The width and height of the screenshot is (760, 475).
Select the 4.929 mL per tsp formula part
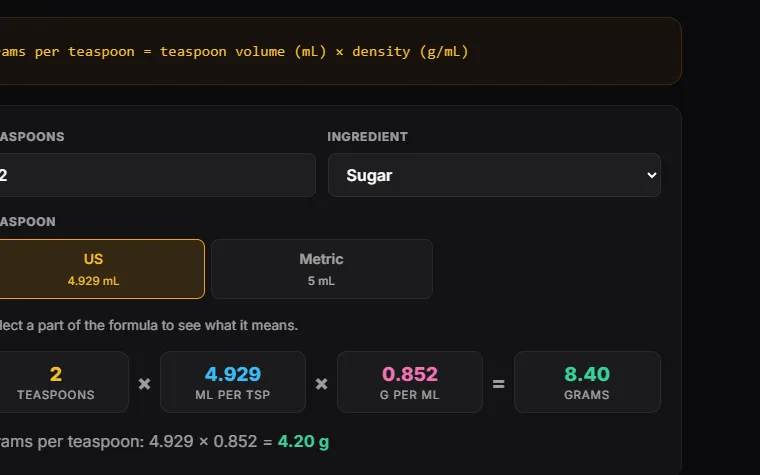tap(233, 382)
